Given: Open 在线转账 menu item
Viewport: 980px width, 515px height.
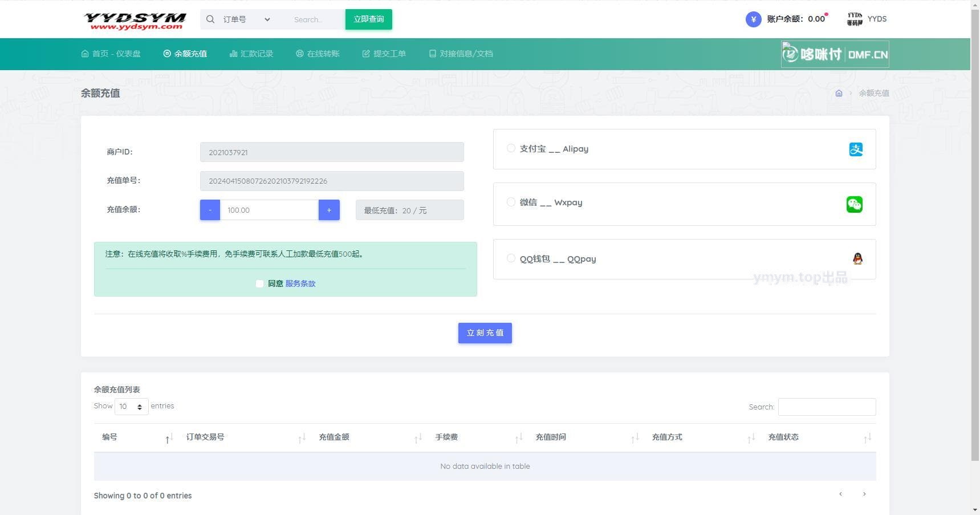Looking at the screenshot, I should tap(318, 54).
